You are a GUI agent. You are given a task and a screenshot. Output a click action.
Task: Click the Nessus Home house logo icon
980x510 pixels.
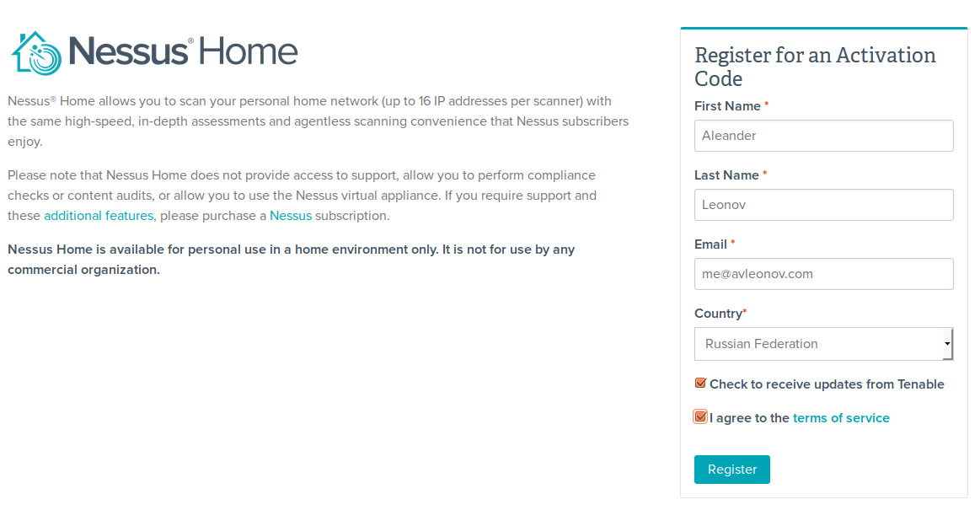(37, 54)
